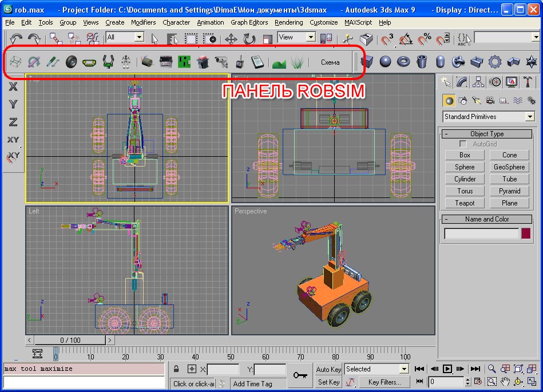
Task: Toggle the Auto Key animation mode
Action: point(328,369)
